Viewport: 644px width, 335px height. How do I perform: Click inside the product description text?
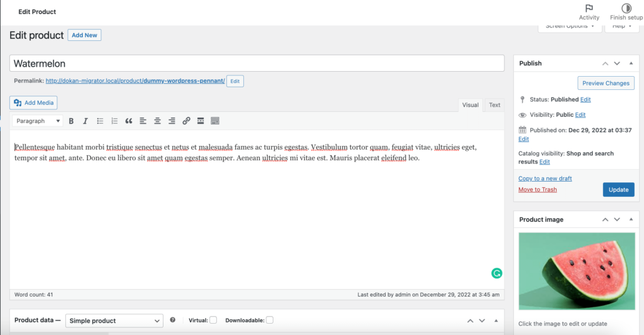coord(246,152)
